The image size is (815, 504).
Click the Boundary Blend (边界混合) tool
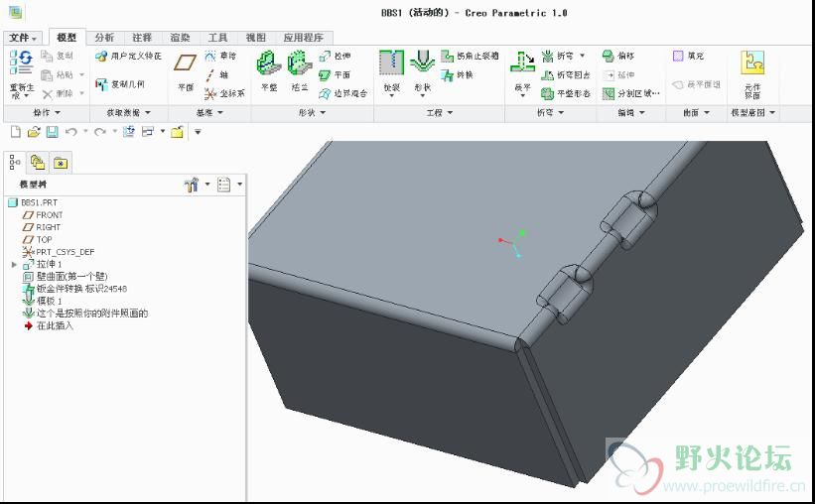[343, 93]
